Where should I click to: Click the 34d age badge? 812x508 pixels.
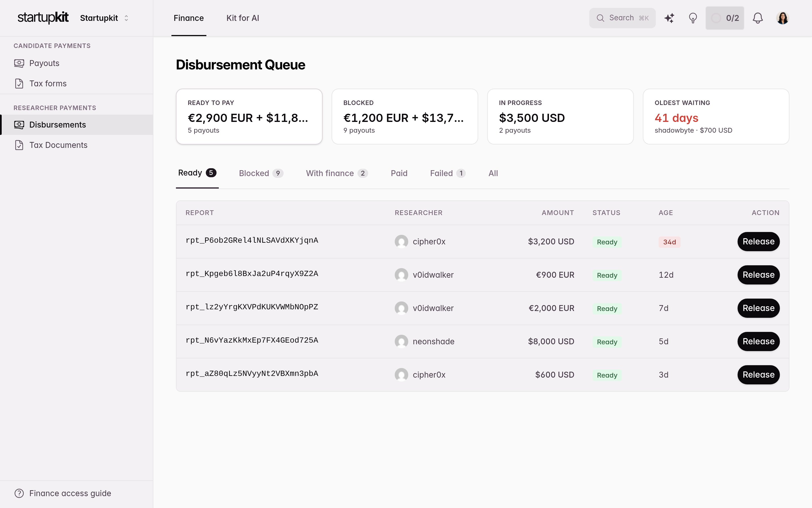point(669,242)
